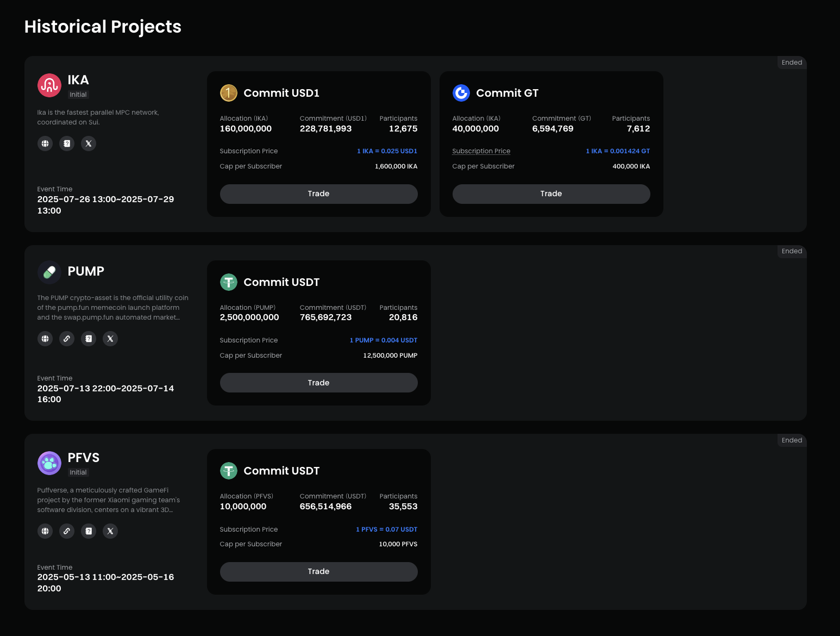Click the commitment value 228,781,993

click(x=326, y=129)
